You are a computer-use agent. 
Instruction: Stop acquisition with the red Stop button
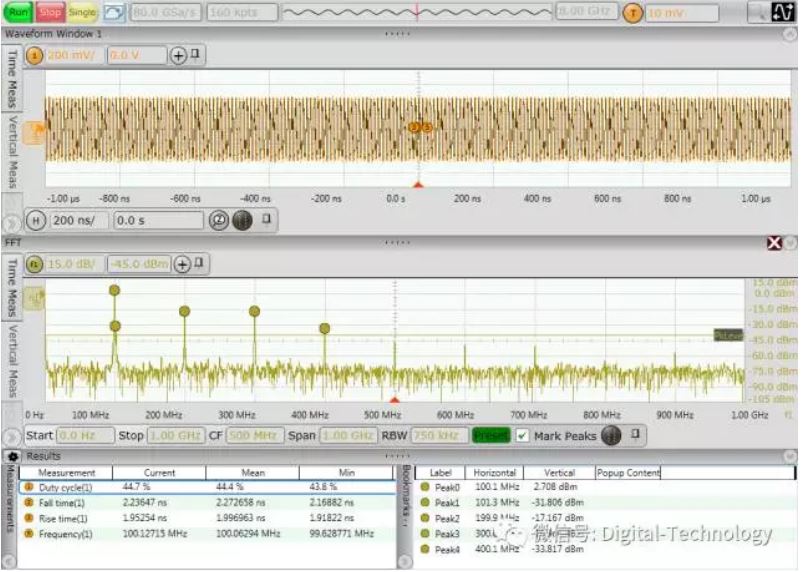coord(50,13)
